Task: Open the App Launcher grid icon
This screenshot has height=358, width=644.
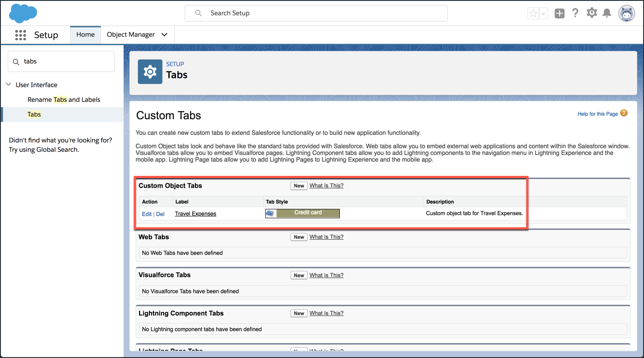Action: tap(21, 35)
